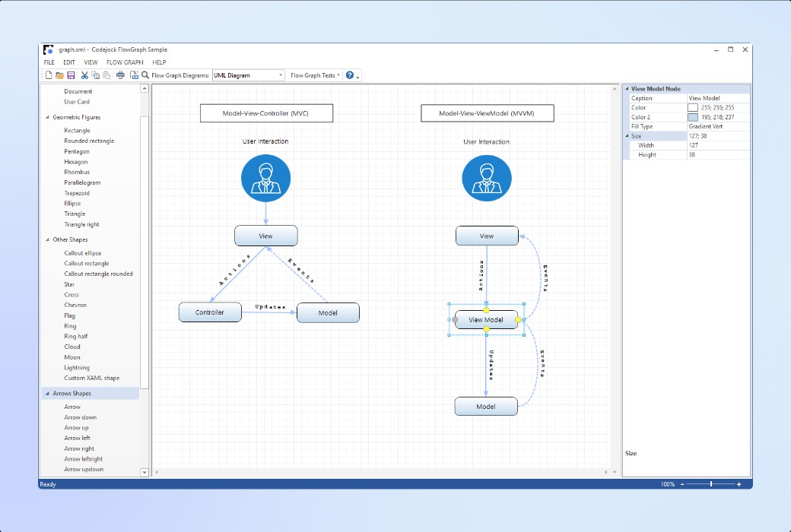Click the zoom slider plus button
This screenshot has width=791, height=532.
click(x=739, y=484)
